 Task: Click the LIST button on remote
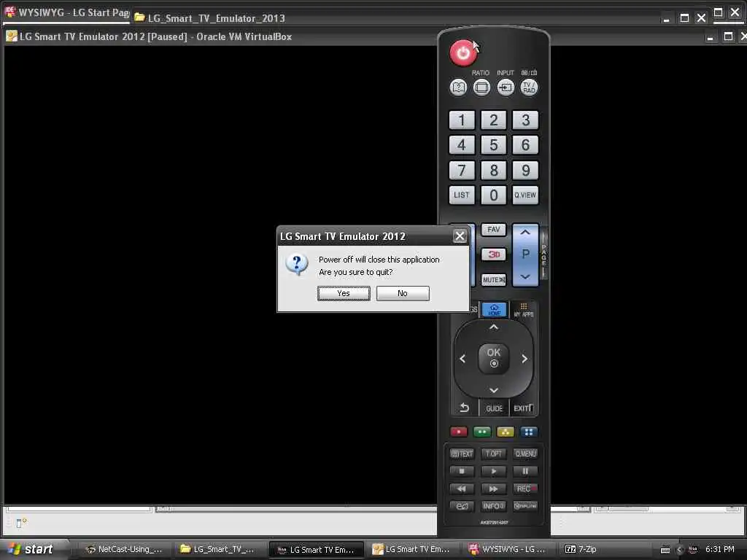click(x=462, y=195)
